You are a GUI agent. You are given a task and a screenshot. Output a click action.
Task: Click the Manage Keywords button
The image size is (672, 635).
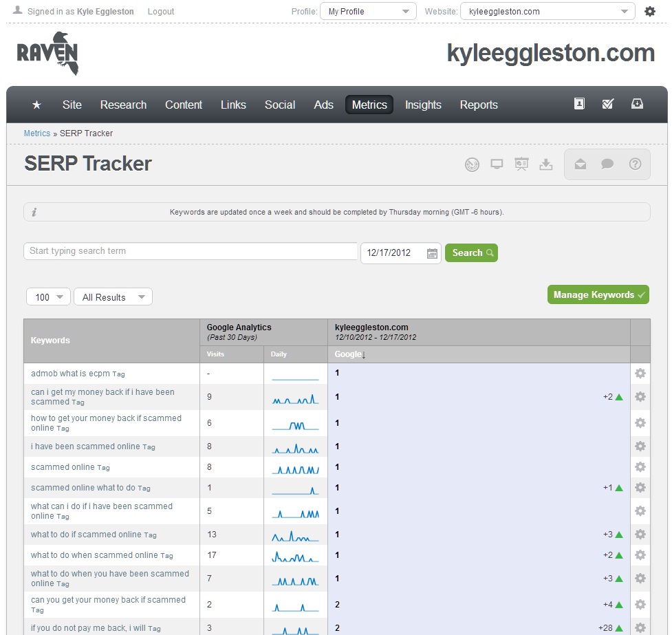598,294
